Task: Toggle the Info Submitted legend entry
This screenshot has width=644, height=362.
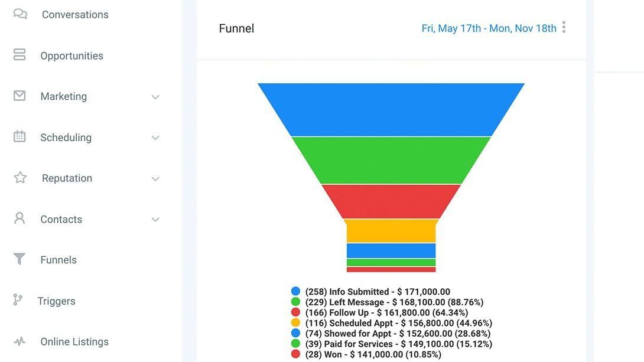Action: (370, 291)
